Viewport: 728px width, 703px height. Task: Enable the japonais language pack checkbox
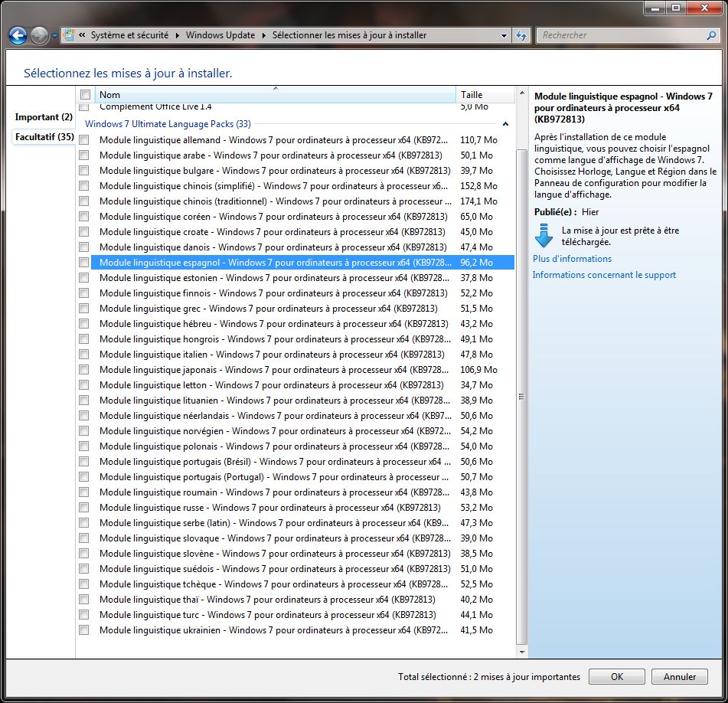coord(84,370)
